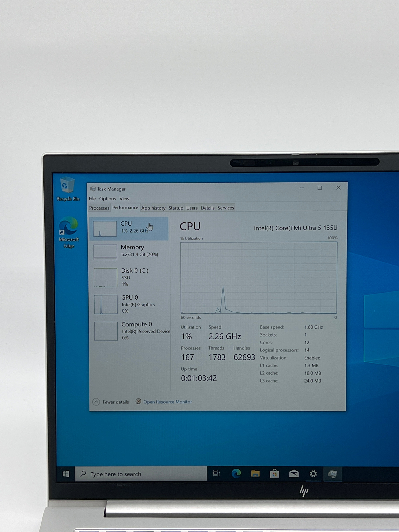This screenshot has width=399, height=532.
Task: Click the Logical processors value '14'
Action: pyautogui.click(x=307, y=350)
